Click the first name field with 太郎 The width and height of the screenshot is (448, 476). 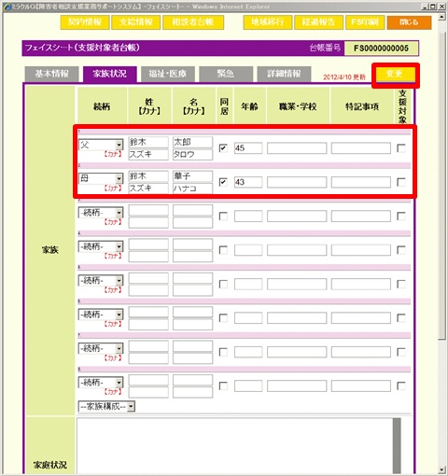[x=193, y=142]
